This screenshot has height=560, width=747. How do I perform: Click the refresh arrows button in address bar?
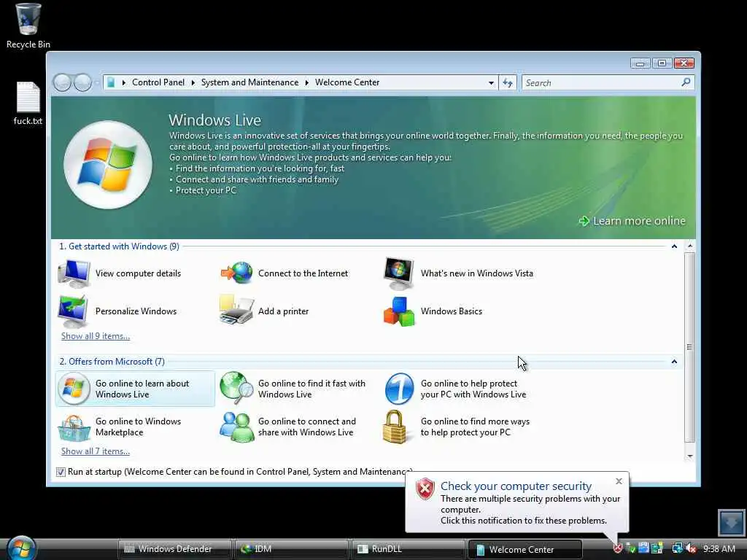508,83
